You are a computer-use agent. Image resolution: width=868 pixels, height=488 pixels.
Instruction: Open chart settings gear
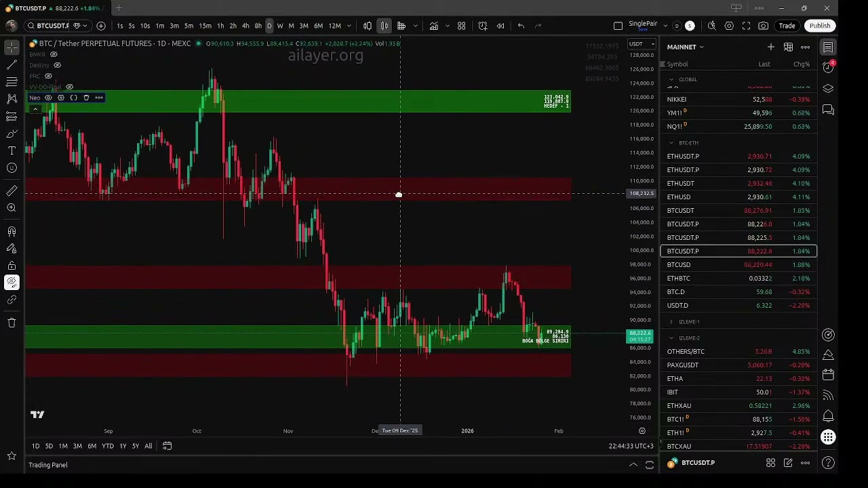coord(729,26)
